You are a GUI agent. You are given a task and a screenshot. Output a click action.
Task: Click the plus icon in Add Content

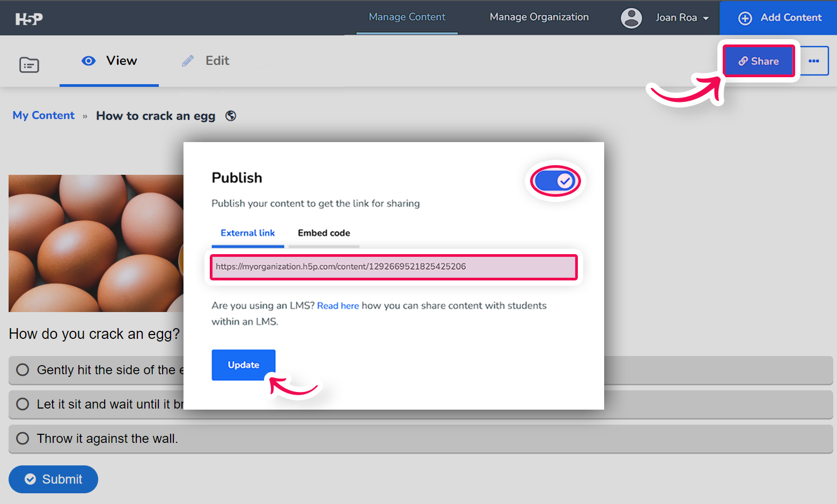coord(745,18)
